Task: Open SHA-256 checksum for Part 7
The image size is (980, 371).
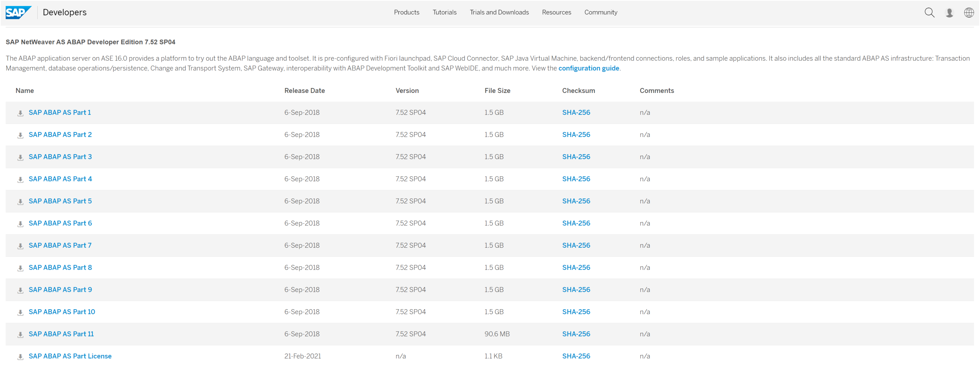Action: point(576,245)
